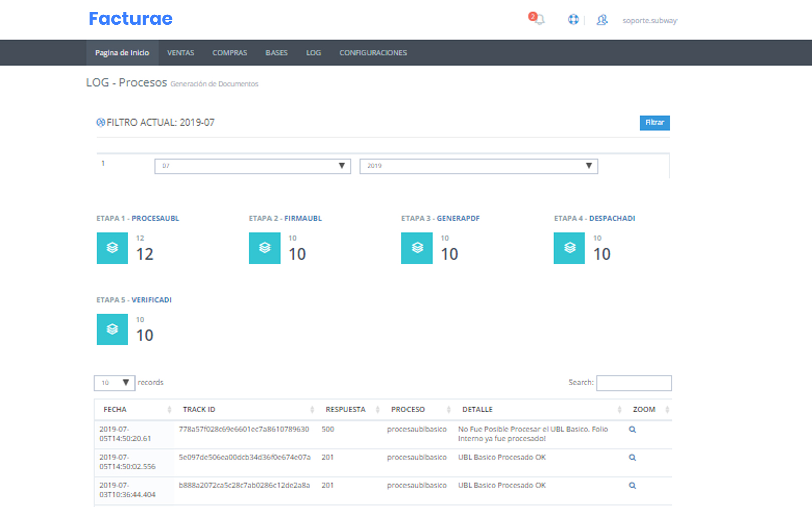Focus the Search input field

click(634, 383)
